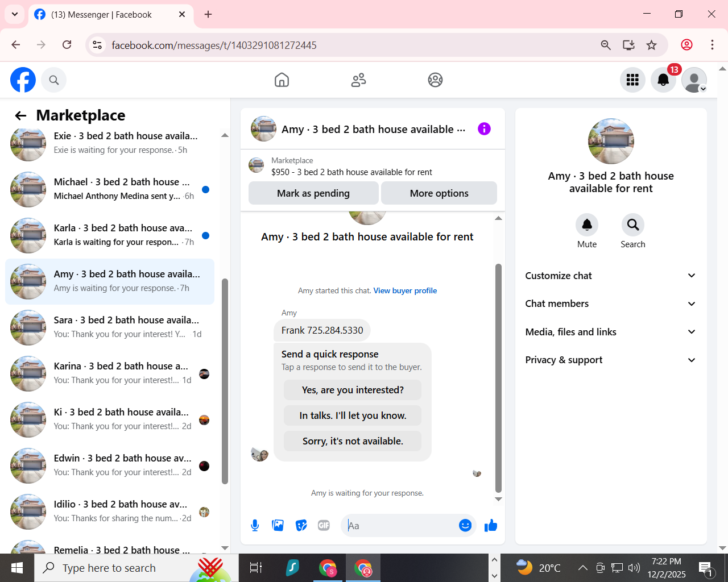Click the $950 listing title in header
Viewport: 728px width, 582px height.
pos(351,172)
